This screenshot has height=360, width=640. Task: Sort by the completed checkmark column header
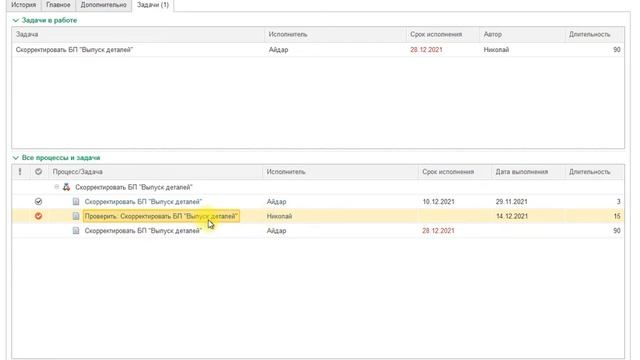click(38, 172)
